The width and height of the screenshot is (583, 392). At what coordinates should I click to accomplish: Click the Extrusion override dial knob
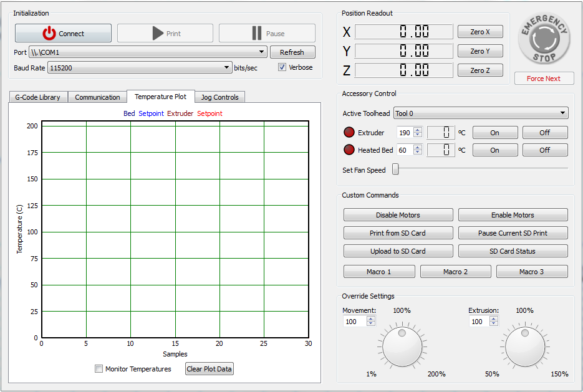[x=525, y=347]
